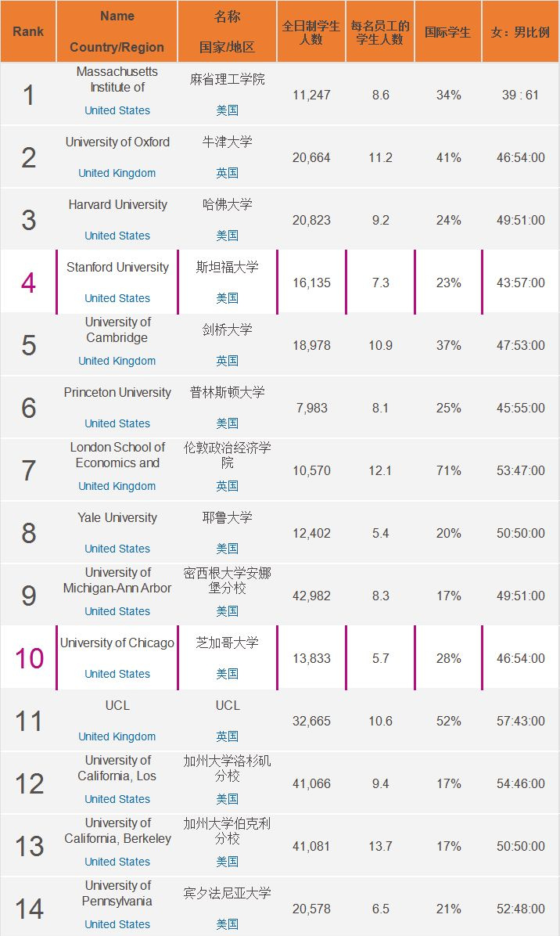
Task: Click United States link under Massachusetts Institute
Action: (x=117, y=110)
